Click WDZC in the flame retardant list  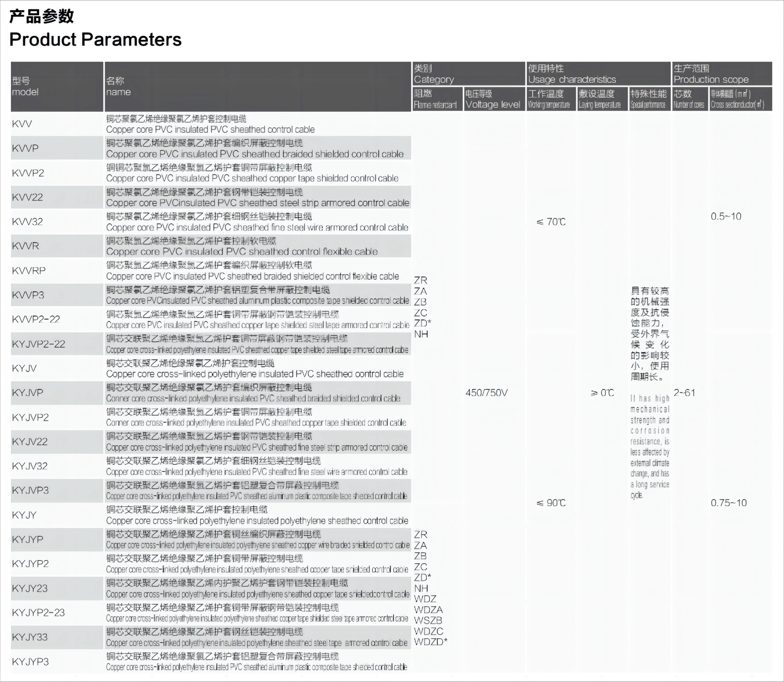429,631
